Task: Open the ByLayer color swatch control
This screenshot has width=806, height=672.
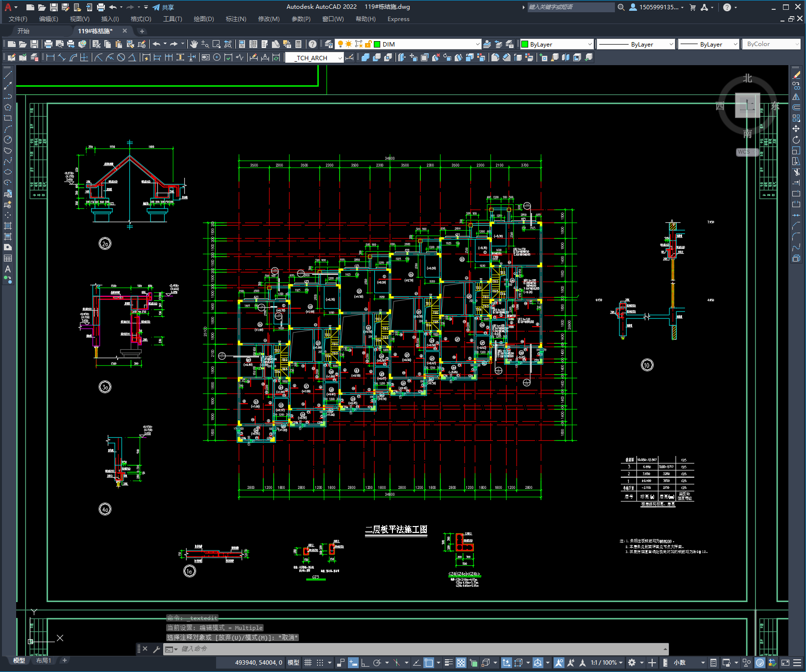Action: point(557,44)
